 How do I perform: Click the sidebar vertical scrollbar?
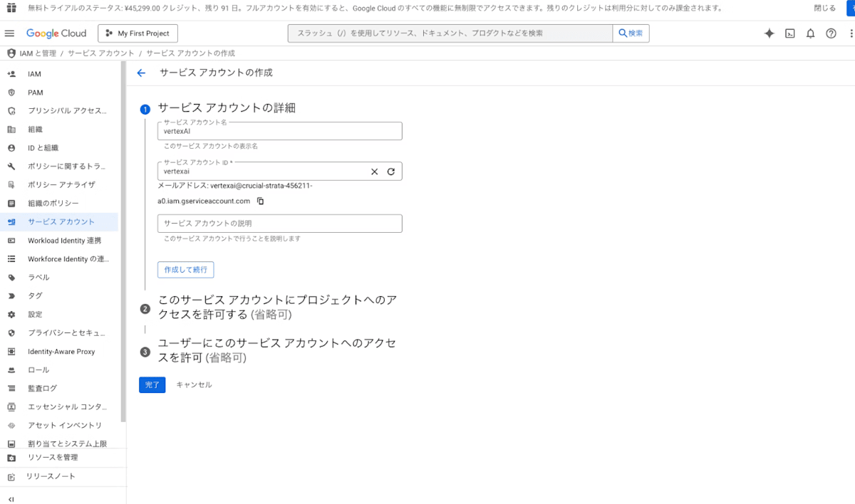coord(123,242)
